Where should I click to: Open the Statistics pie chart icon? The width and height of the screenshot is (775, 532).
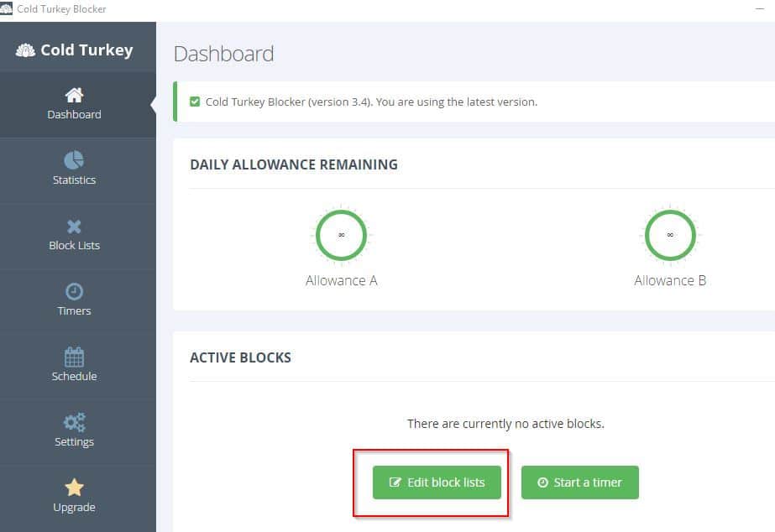(x=74, y=160)
